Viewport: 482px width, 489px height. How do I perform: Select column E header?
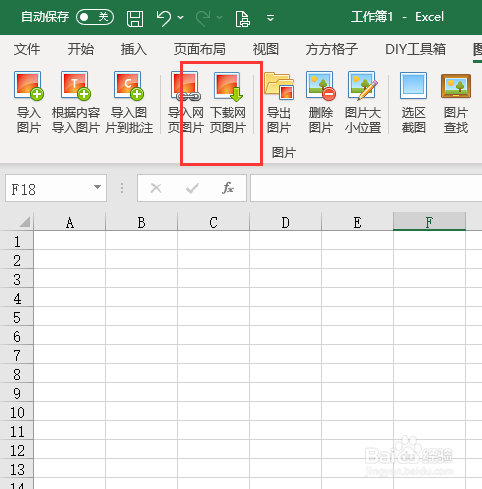click(x=357, y=221)
